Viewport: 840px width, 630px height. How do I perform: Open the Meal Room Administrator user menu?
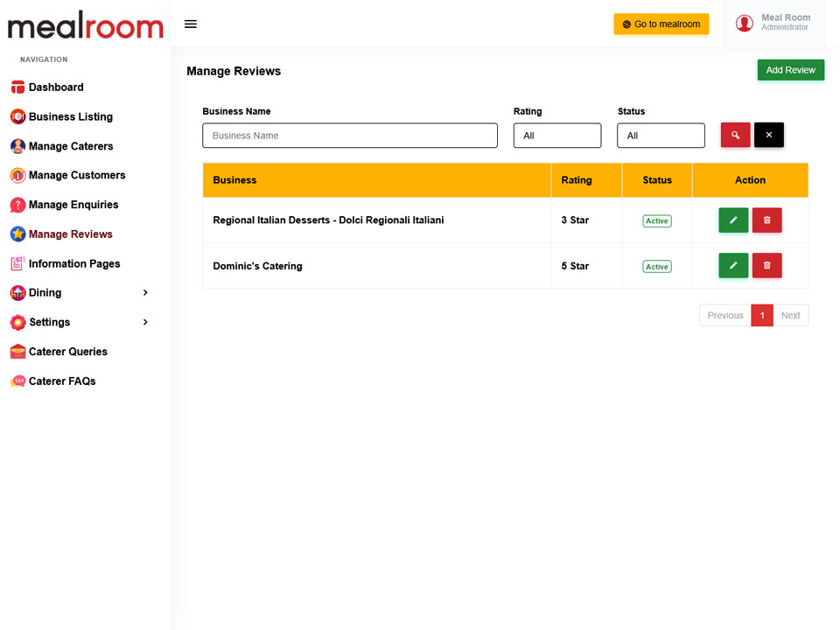773,23
